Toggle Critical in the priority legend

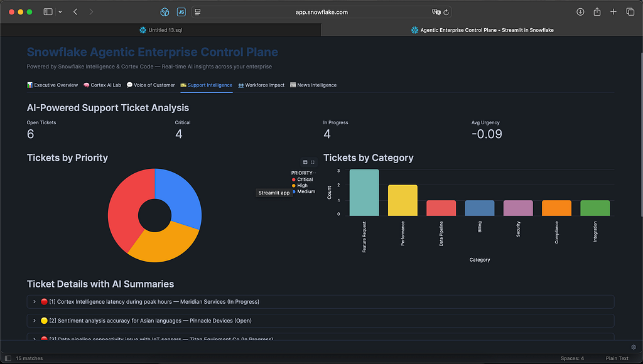click(302, 179)
